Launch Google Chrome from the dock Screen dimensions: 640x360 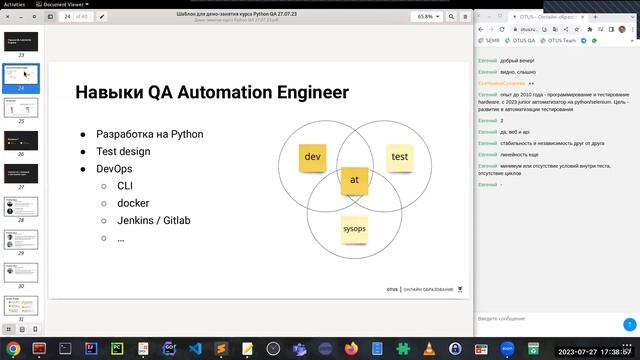(13, 349)
